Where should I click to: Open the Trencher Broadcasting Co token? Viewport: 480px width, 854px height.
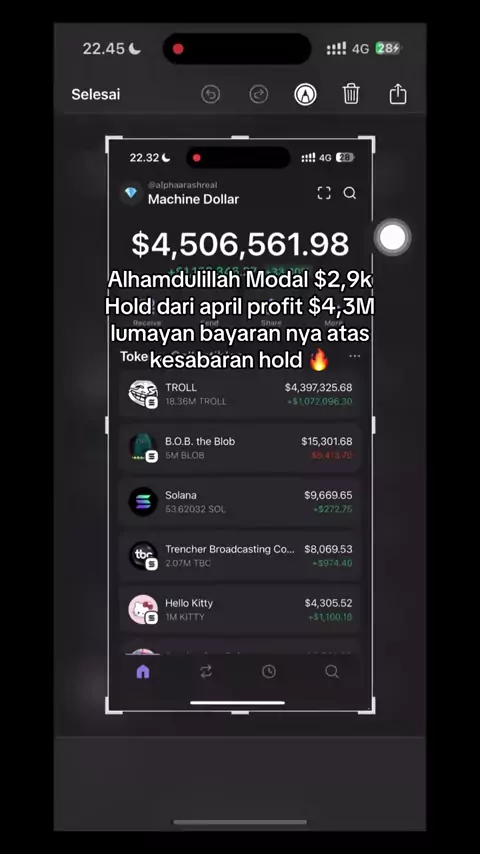(x=240, y=556)
